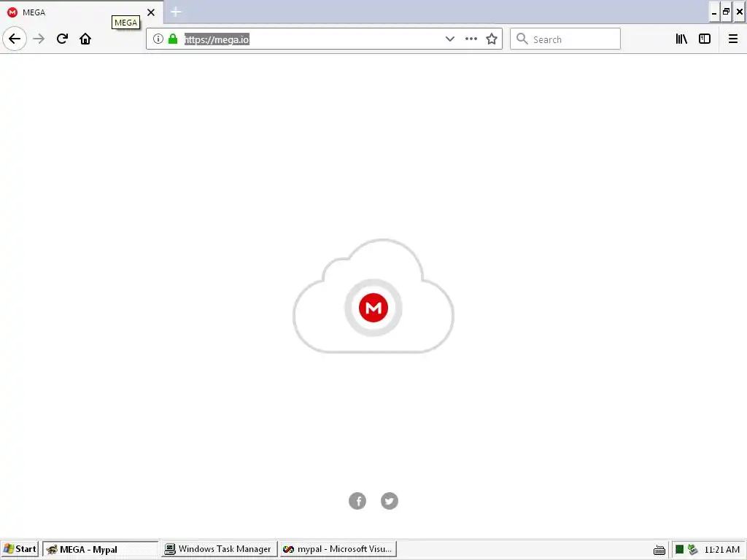Click the network connection tray icon

pos(693,550)
